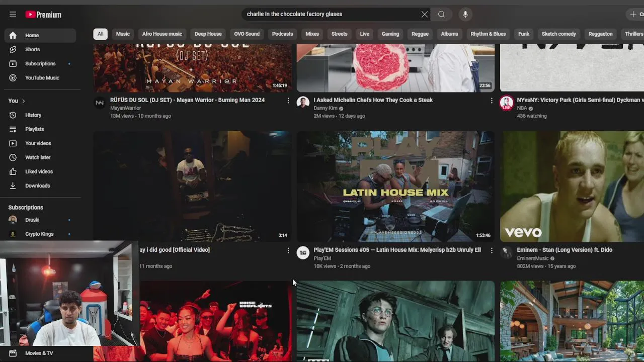Open Play'EM Sessions #05 title link
This screenshot has height=362, width=644.
tap(397, 250)
